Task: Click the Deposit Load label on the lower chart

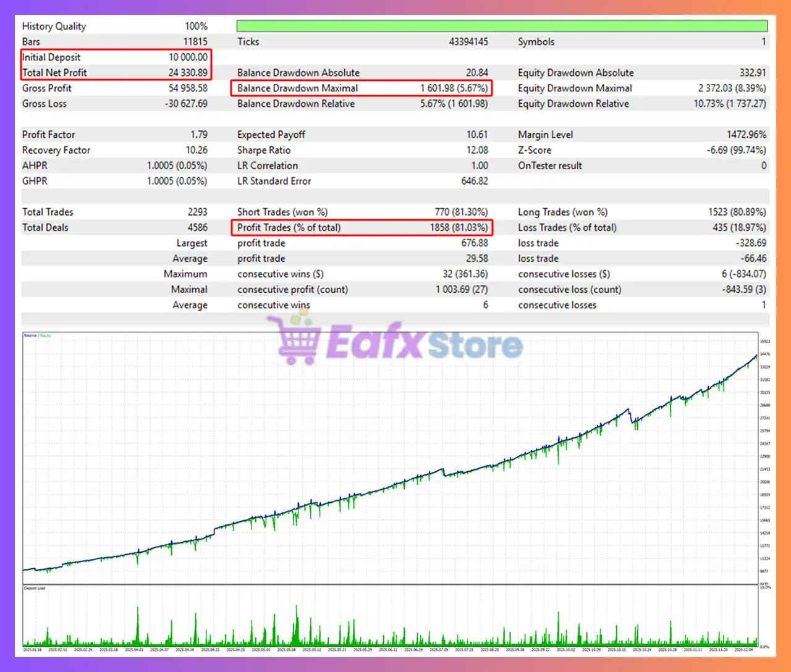Action: tap(35, 588)
